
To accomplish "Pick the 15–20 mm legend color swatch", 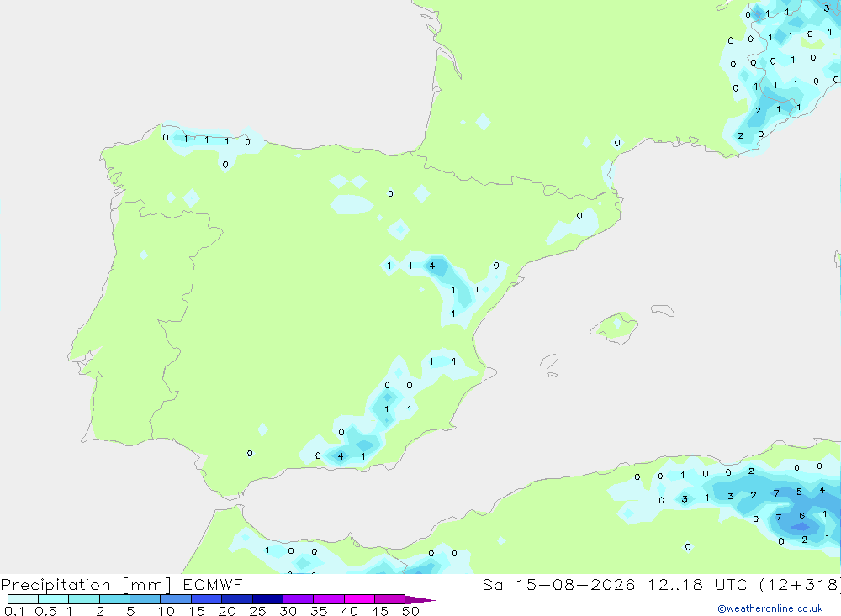I will tap(207, 599).
